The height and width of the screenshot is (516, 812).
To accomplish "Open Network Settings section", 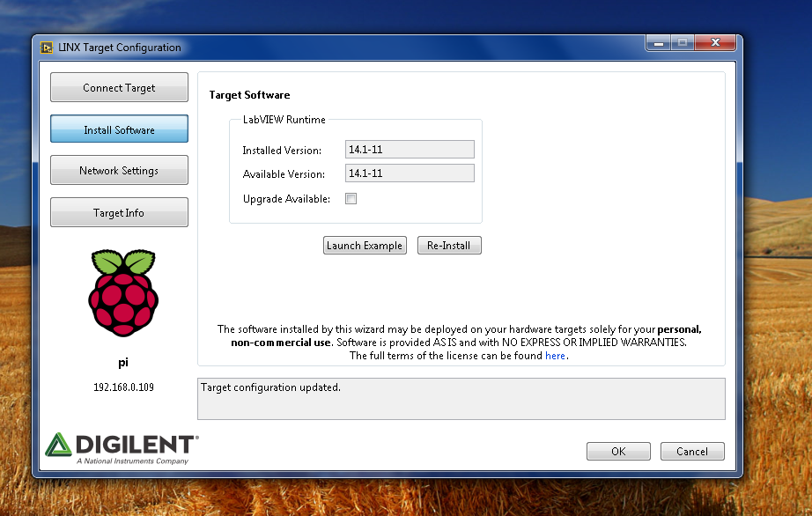I will pyautogui.click(x=119, y=170).
